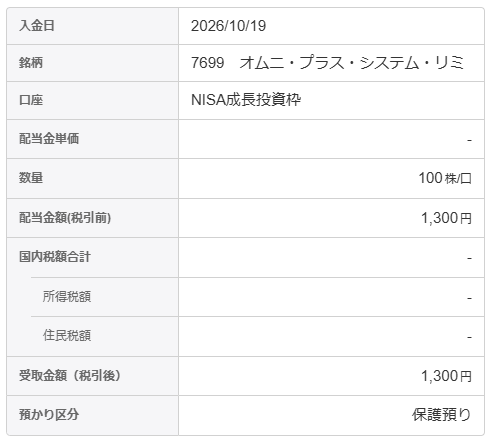Click the 配当金額(税引前) label

65,218
